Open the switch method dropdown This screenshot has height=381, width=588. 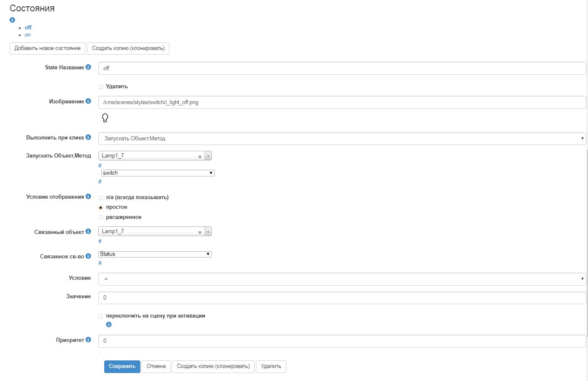(x=158, y=173)
